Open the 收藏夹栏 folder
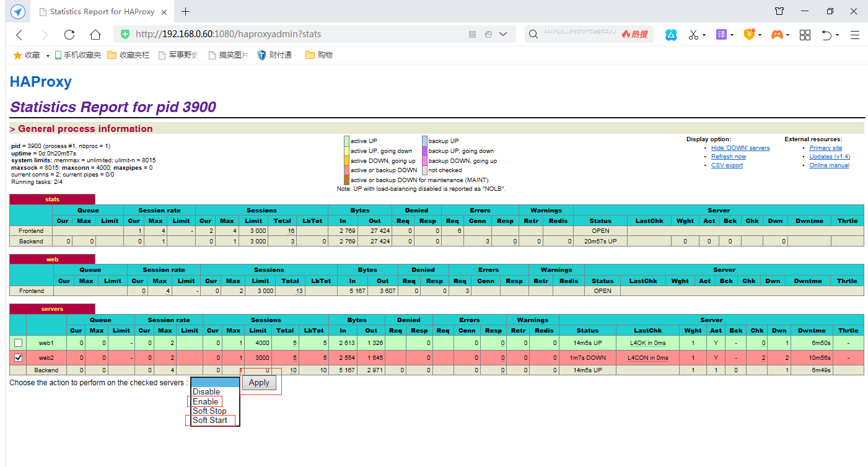The width and height of the screenshot is (868, 467). coord(128,55)
